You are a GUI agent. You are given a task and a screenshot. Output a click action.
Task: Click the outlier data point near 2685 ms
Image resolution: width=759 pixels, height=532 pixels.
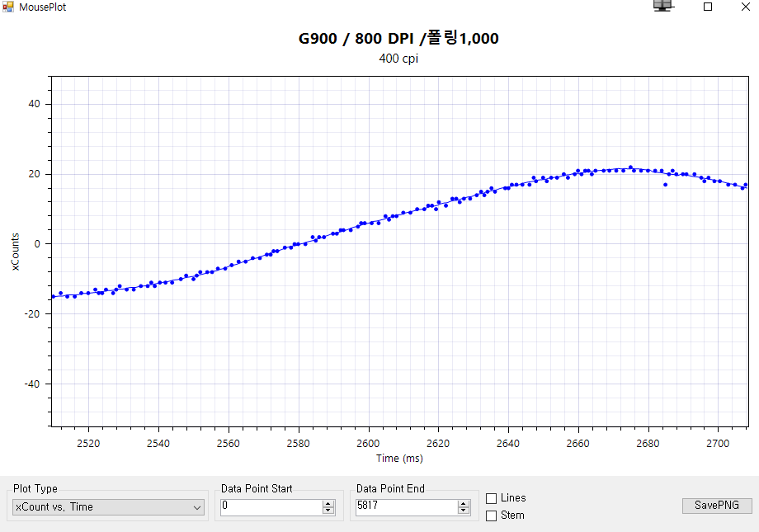665,185
